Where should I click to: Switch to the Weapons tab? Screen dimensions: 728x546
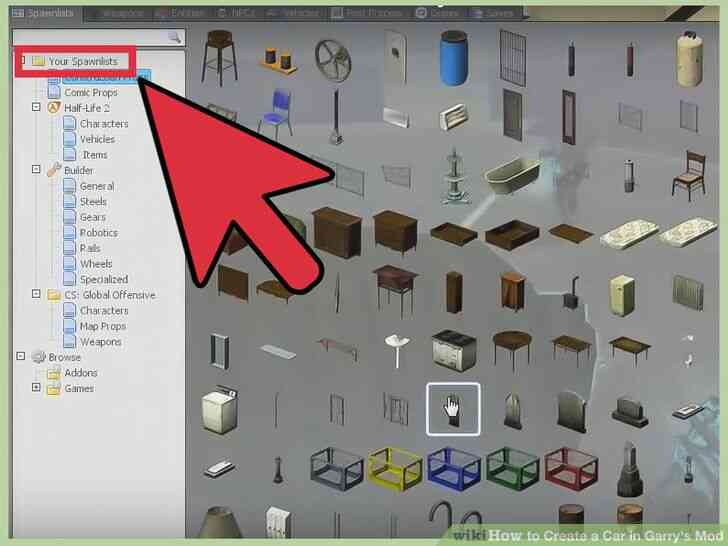click(x=118, y=13)
